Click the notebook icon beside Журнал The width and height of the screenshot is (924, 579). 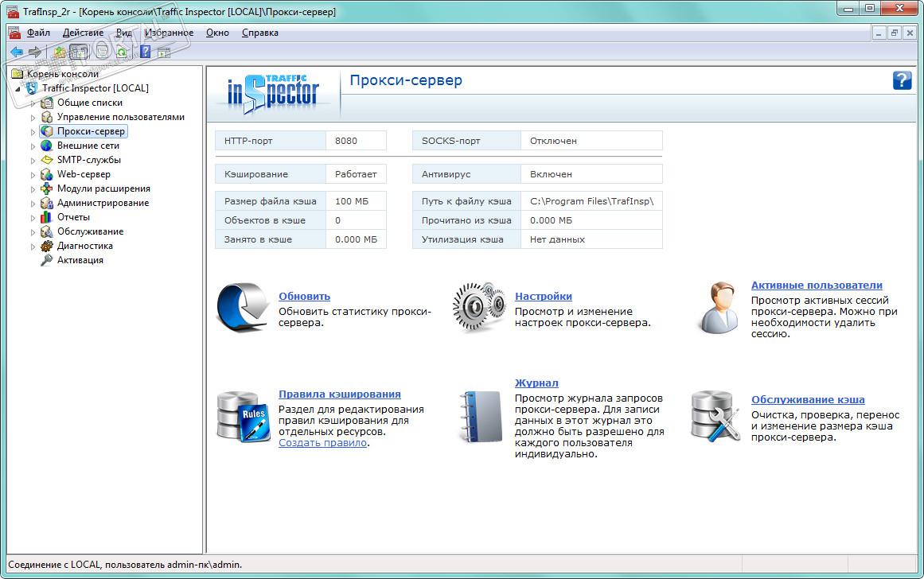tap(481, 417)
